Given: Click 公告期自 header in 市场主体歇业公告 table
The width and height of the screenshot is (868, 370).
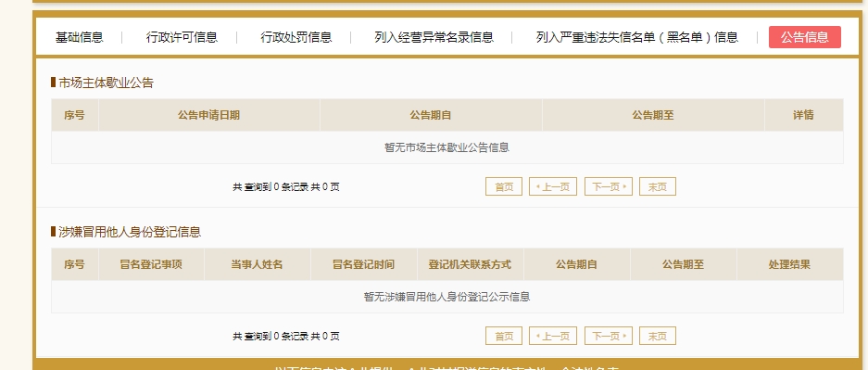Looking at the screenshot, I should point(431,115).
